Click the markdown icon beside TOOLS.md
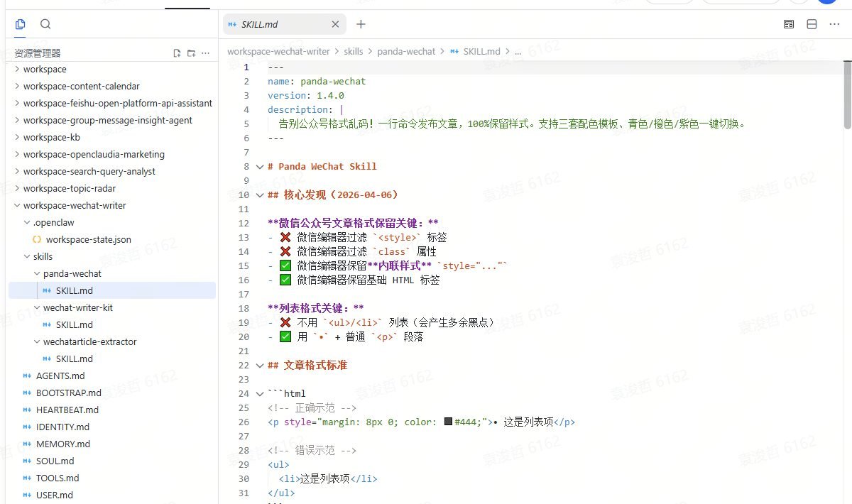This screenshot has width=852, height=504. coord(27,478)
